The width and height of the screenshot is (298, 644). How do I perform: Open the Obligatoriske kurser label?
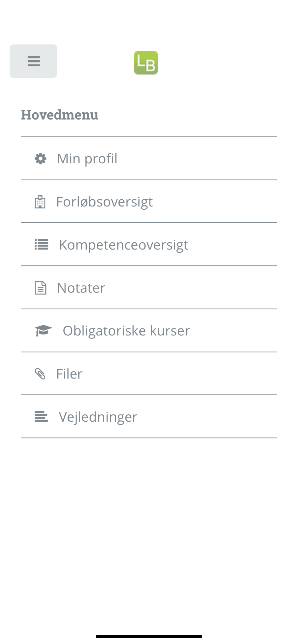pos(126,331)
